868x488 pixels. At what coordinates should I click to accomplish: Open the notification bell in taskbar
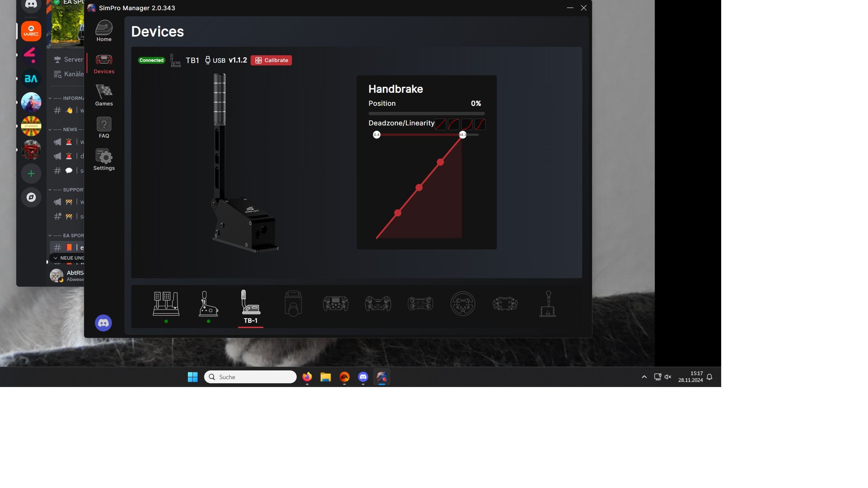710,377
